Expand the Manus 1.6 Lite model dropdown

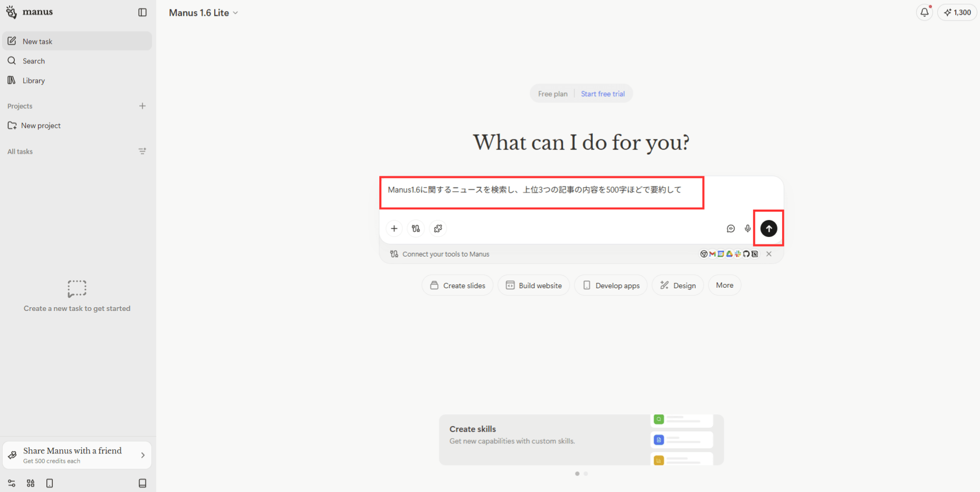click(x=204, y=13)
